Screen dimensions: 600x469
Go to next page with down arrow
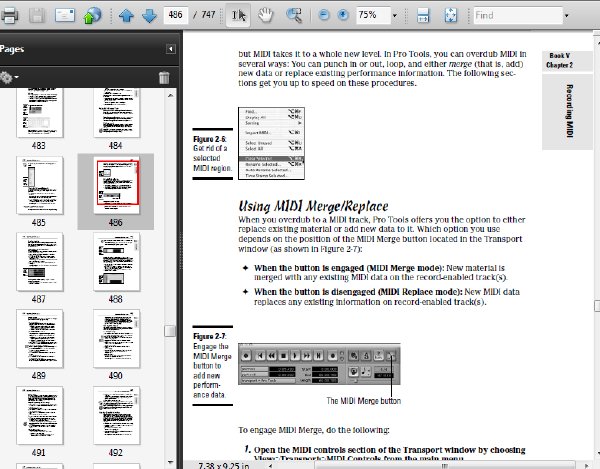point(149,15)
